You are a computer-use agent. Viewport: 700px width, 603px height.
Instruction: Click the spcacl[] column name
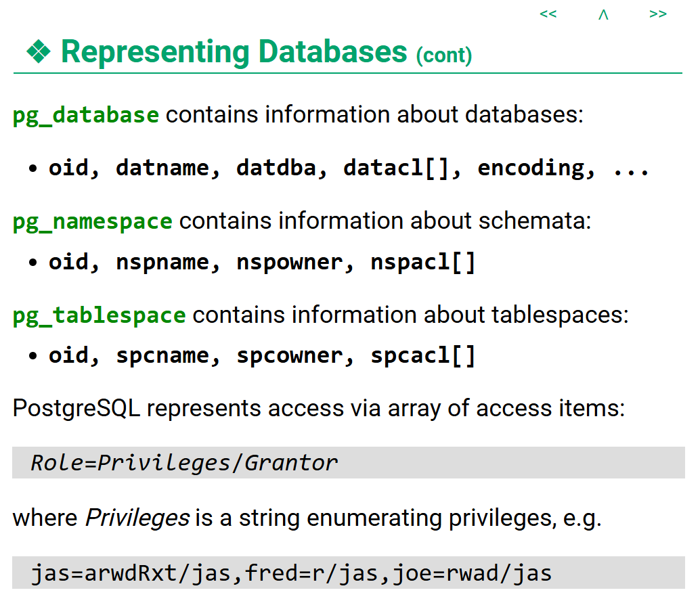(x=423, y=355)
